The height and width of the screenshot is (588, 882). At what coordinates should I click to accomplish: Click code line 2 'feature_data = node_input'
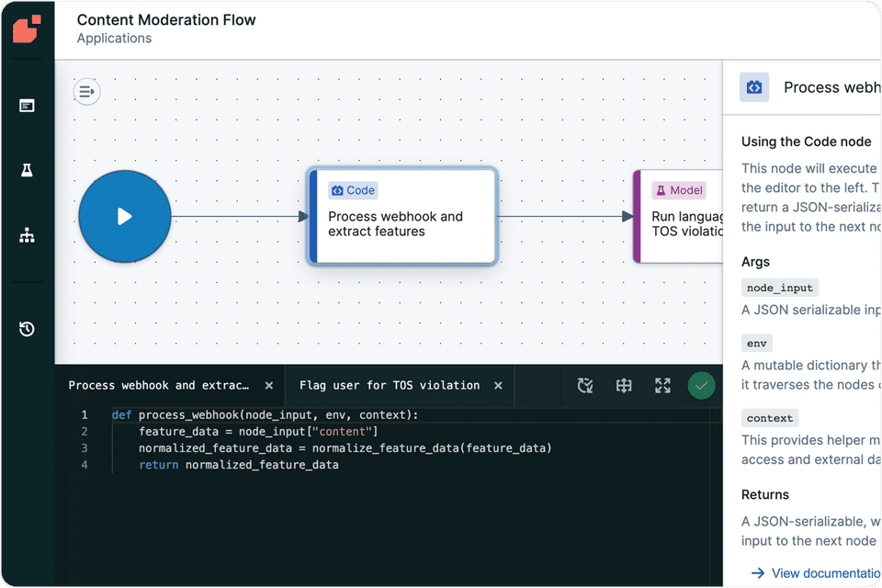click(258, 432)
